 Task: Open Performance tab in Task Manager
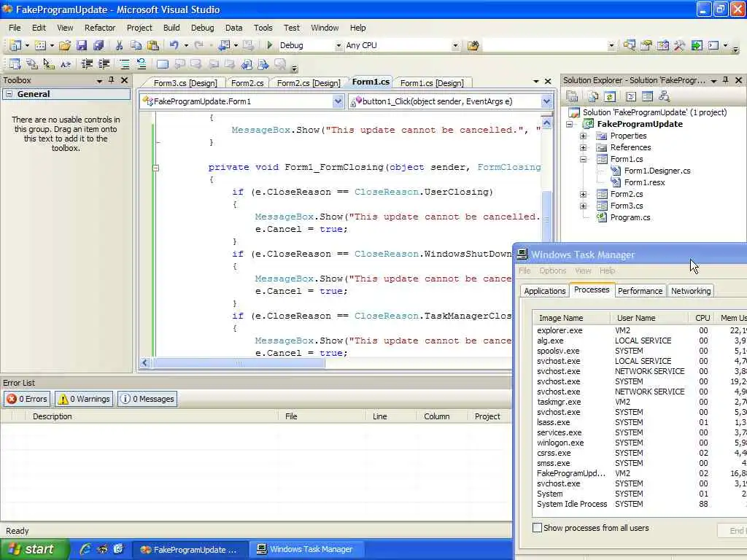coord(640,291)
